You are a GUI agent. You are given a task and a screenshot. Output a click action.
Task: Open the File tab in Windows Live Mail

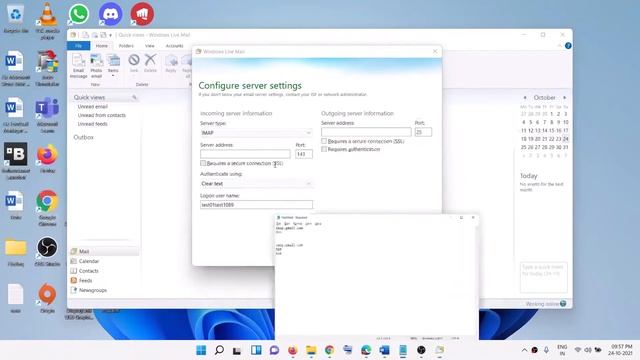click(78, 46)
